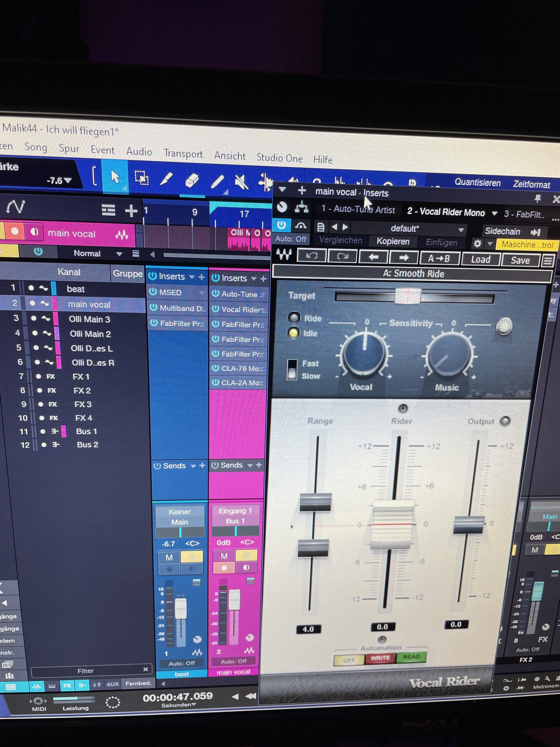Click the automation curve icon

[16, 206]
